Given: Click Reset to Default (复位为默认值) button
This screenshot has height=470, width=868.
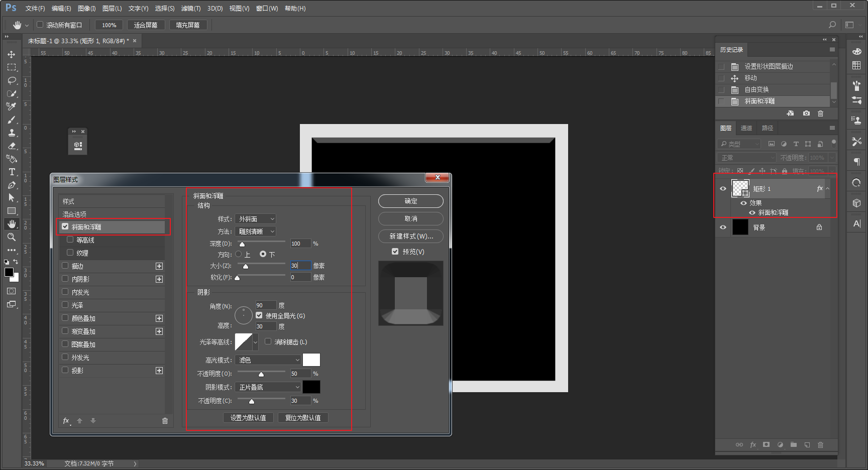Looking at the screenshot, I should 303,418.
